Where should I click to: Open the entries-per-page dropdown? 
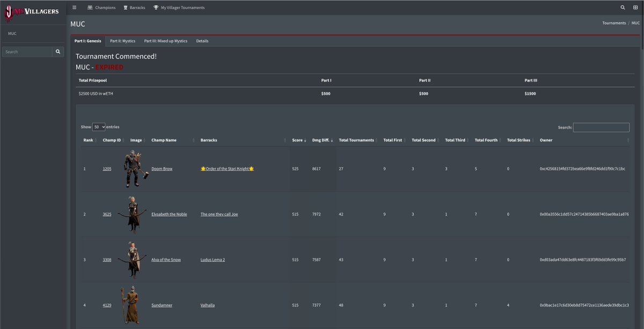click(x=99, y=127)
